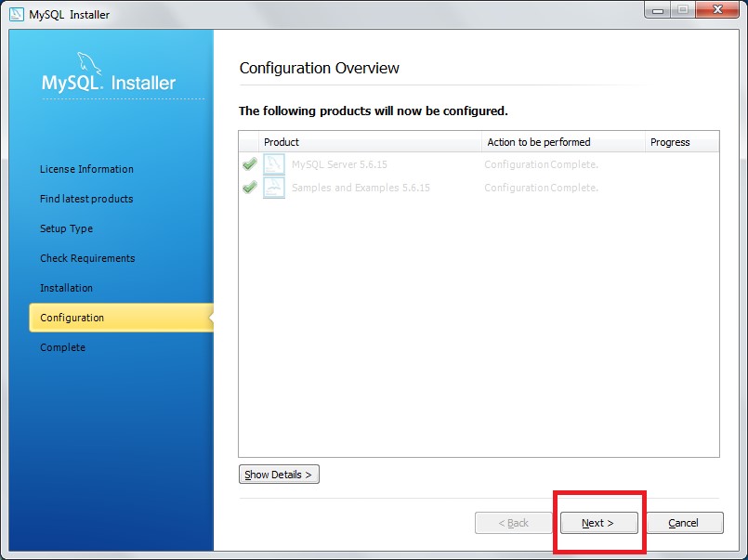
Task: Select the Installation step in sidebar
Action: point(66,288)
